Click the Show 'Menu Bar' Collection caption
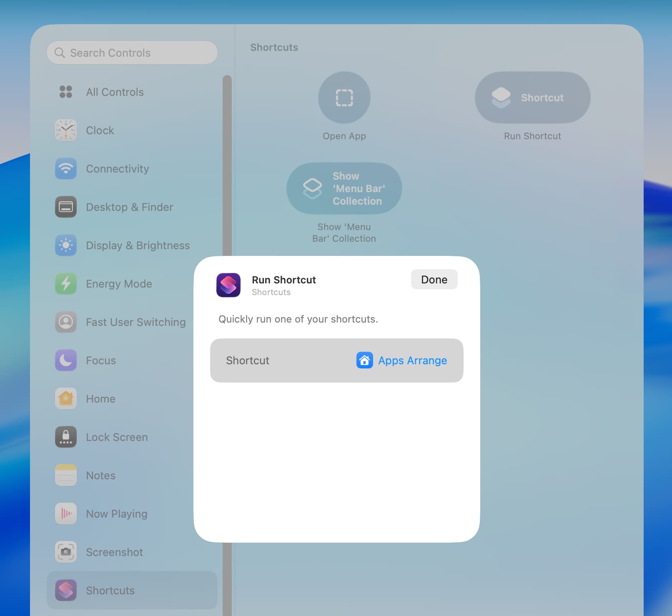 pos(344,233)
